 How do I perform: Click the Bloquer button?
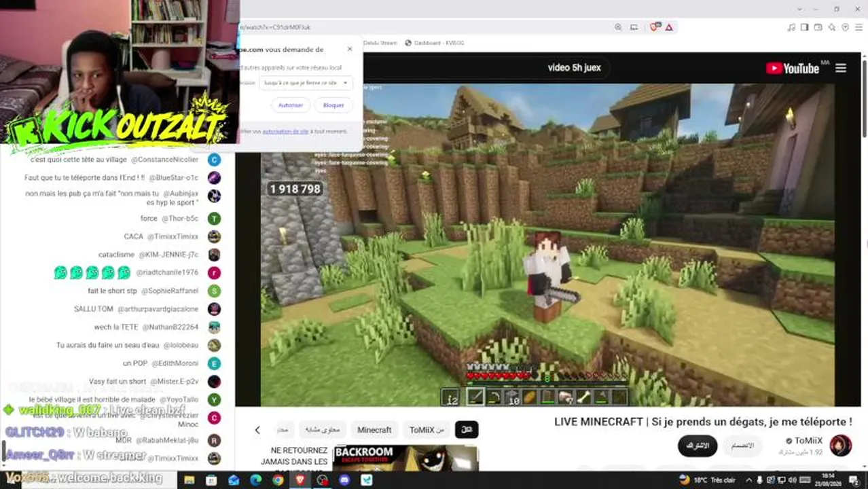pos(333,105)
